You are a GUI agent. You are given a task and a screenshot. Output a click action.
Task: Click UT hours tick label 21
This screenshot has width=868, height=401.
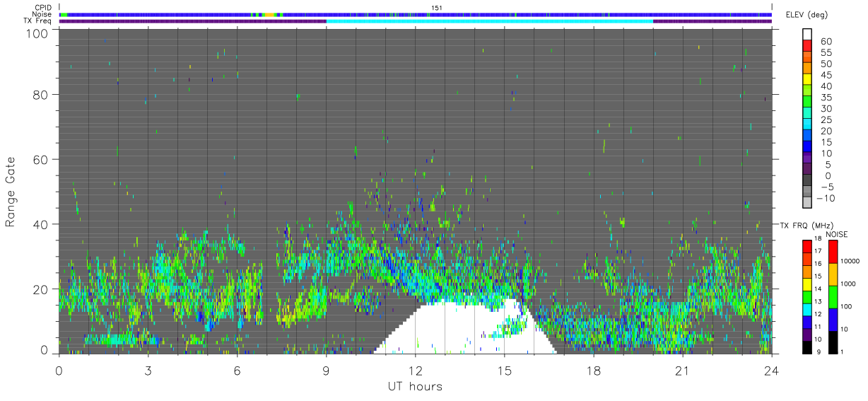(x=682, y=370)
